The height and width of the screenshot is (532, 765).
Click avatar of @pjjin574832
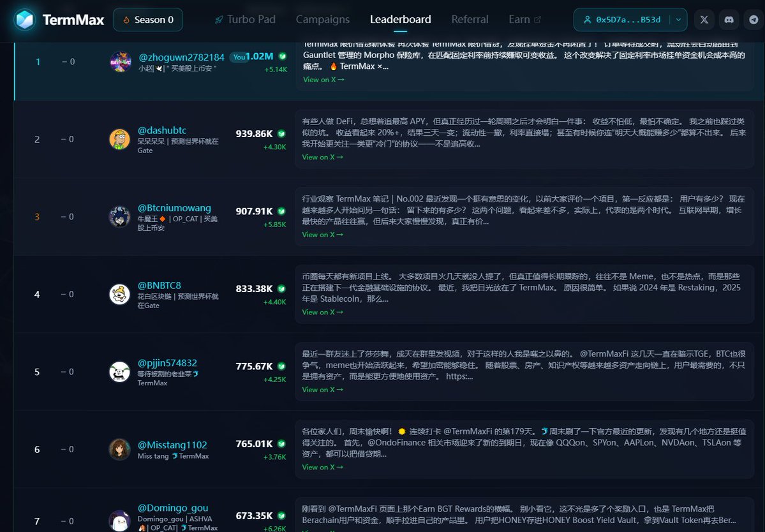tap(119, 372)
